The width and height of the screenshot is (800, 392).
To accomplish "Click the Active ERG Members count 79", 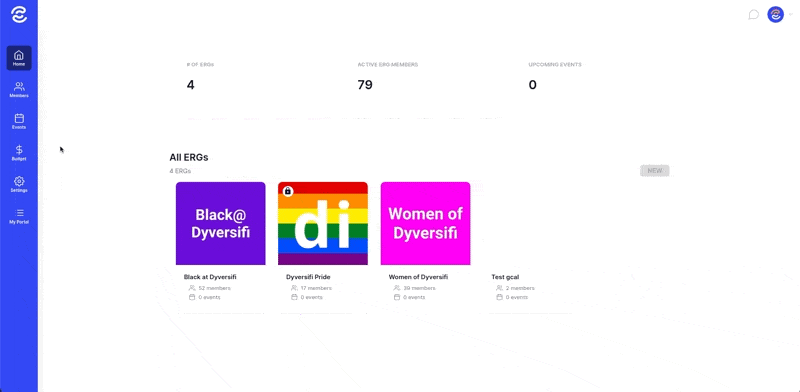I will click(365, 85).
